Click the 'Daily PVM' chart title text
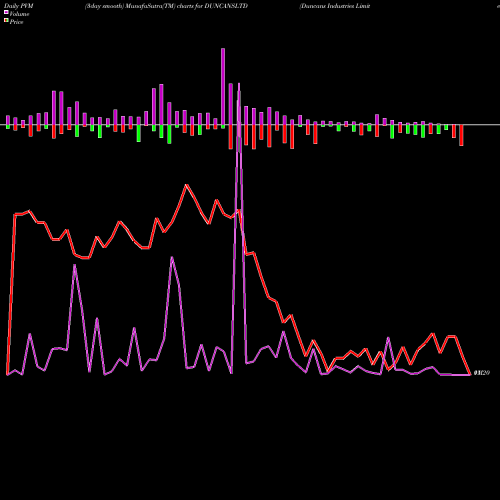The image size is (500, 500). click(19, 6)
